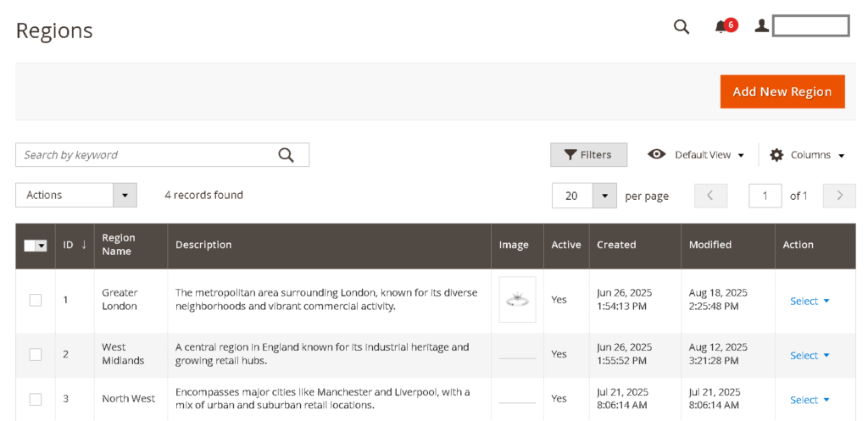Open the notifications bell icon
868x421 pixels.
tap(721, 26)
